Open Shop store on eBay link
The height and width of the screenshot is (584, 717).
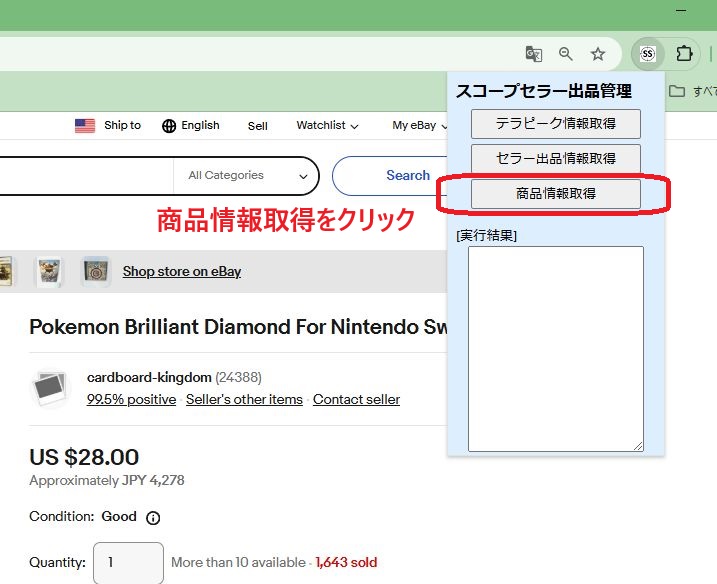click(182, 271)
